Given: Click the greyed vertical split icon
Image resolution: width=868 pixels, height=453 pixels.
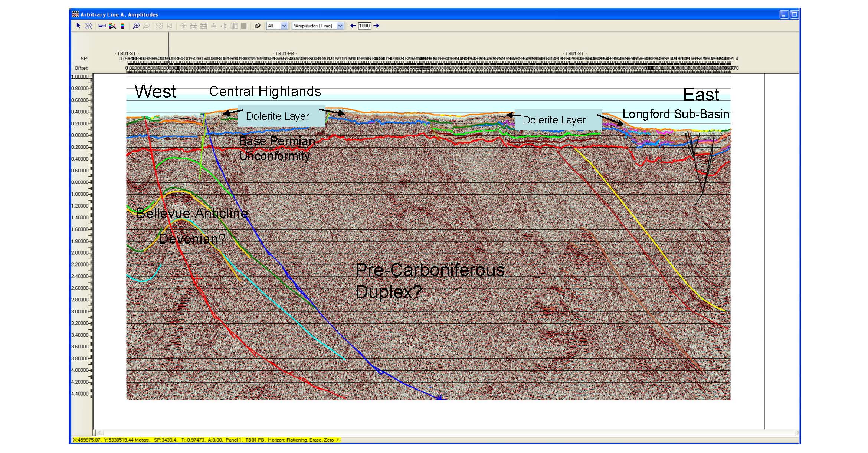Looking at the screenshot, I should click(x=223, y=26).
